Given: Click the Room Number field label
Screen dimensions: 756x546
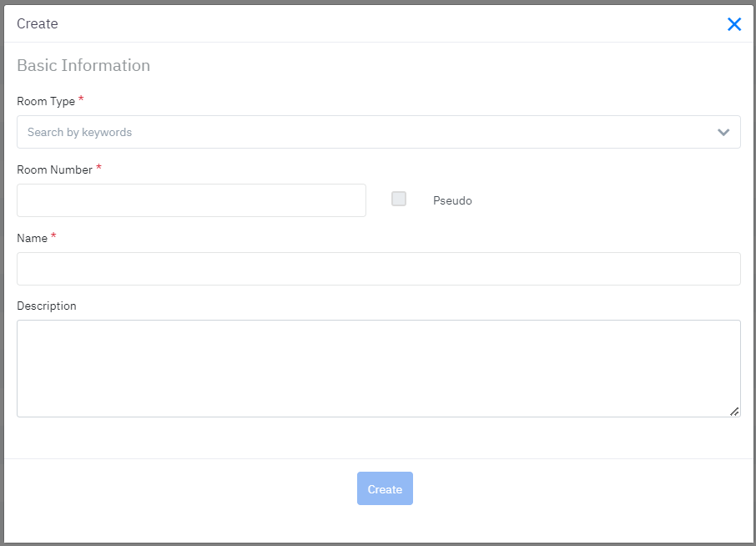Looking at the screenshot, I should [55, 169].
